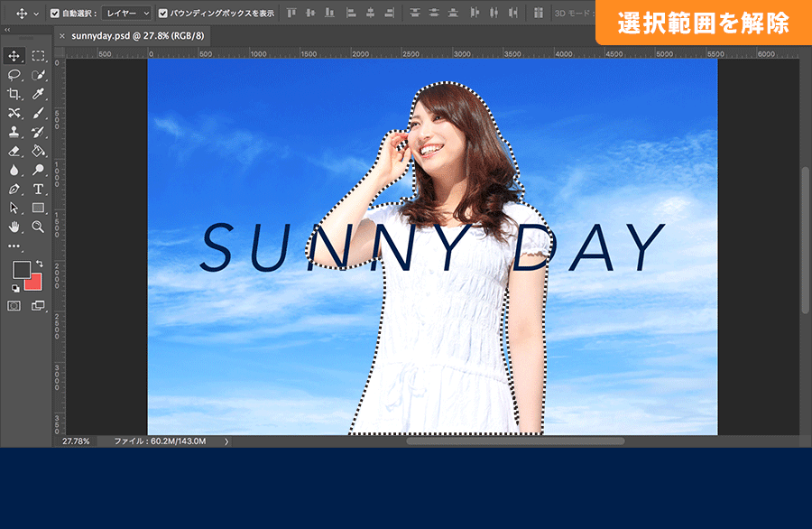Distribute left edges in options bar
Viewport: 812px width, 529px height.
coord(475,13)
